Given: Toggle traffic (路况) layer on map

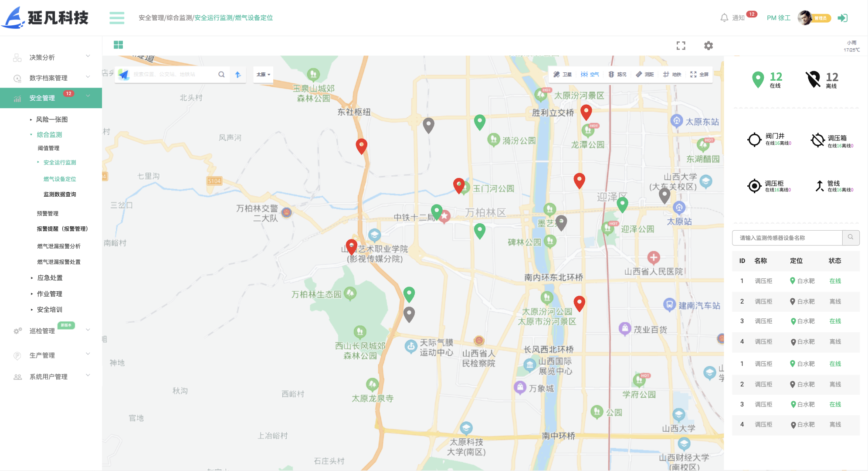Looking at the screenshot, I should click(x=617, y=75).
